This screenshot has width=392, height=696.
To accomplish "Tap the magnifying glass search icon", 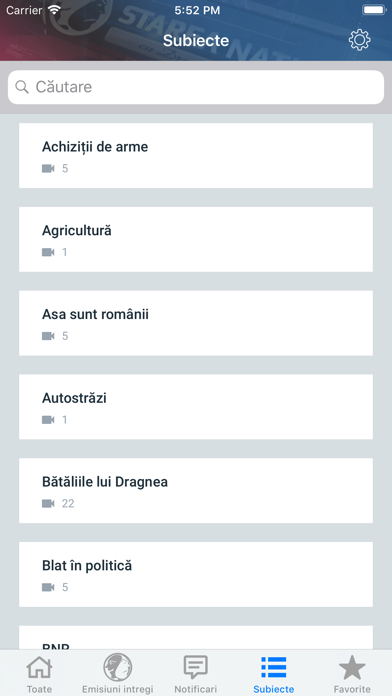I will click(22, 87).
